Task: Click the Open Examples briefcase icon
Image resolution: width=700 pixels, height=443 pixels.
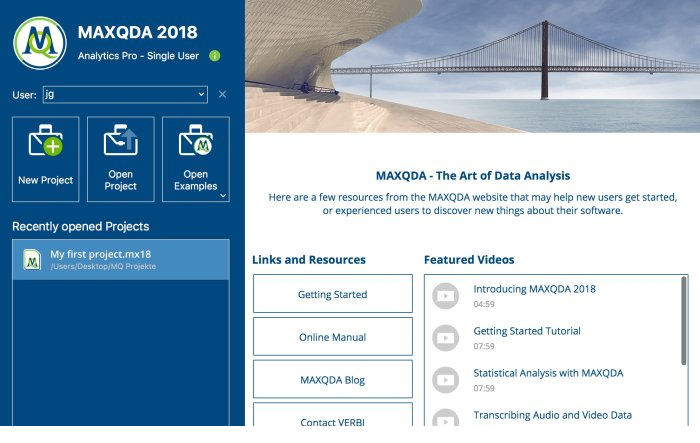Action: point(195,144)
